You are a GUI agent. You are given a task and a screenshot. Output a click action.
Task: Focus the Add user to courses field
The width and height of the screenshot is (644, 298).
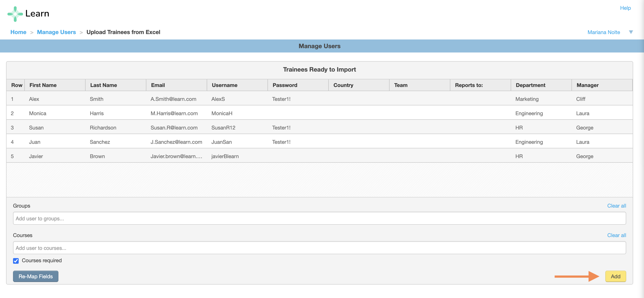tap(319, 248)
